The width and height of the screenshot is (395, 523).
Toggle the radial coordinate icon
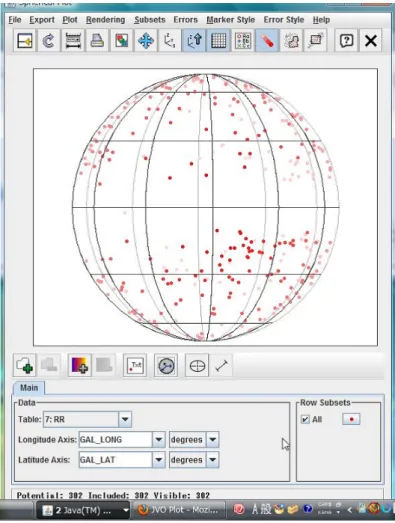coord(166,365)
